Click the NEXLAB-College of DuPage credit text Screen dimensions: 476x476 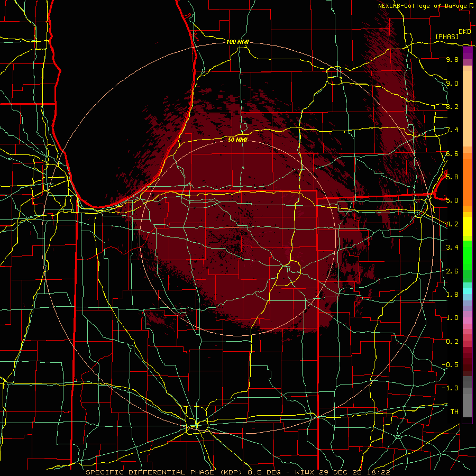423,6
